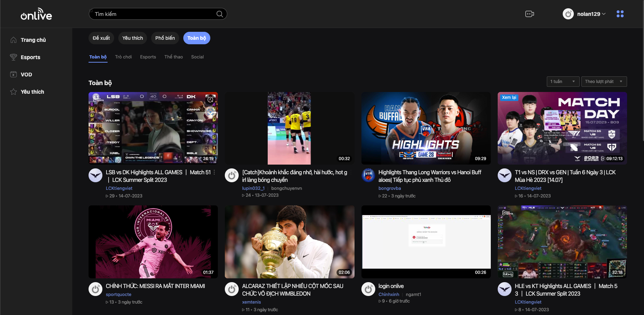Switch to the Thể thao tab
Image resolution: width=644 pixels, height=315 pixels.
pos(173,57)
